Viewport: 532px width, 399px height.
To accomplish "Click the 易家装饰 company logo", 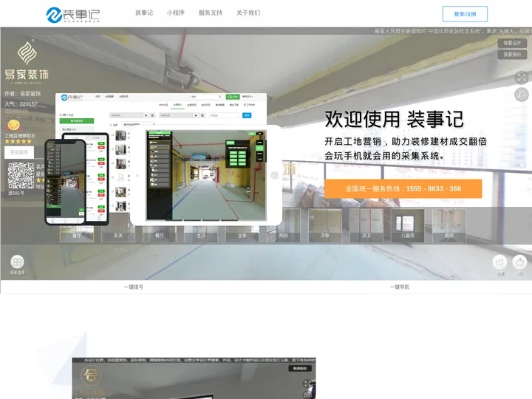I will click(27, 63).
